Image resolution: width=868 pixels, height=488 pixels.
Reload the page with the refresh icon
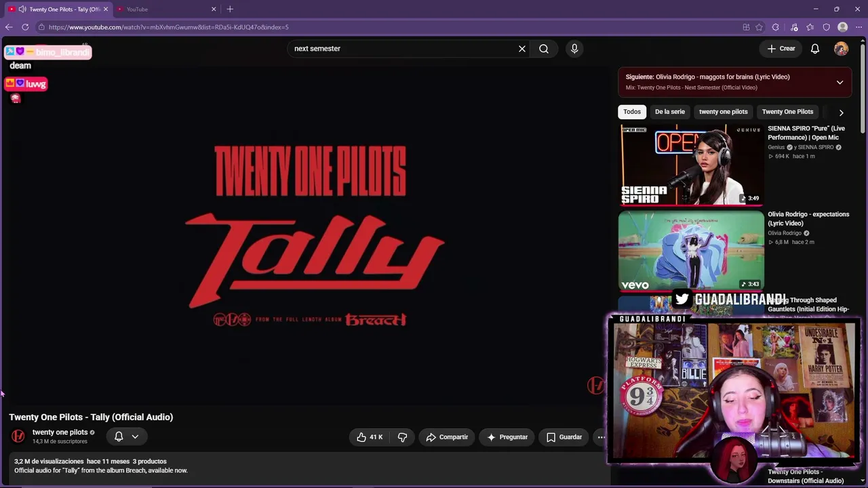click(25, 27)
